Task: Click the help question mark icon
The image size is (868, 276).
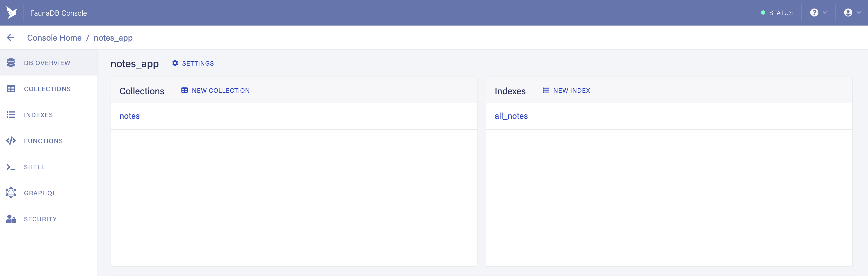Action: 814,13
